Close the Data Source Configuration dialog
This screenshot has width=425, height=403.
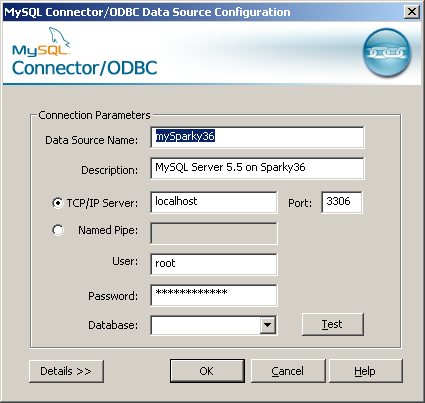pos(412,12)
